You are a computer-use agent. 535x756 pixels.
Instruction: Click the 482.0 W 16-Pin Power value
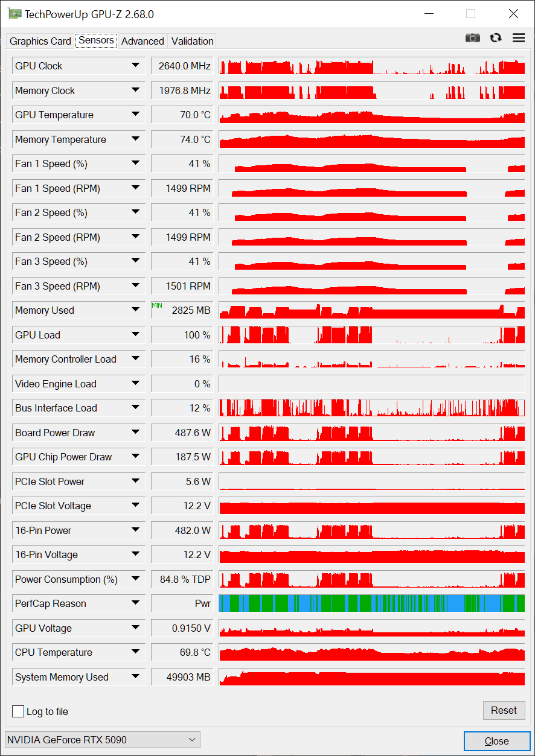click(x=182, y=530)
